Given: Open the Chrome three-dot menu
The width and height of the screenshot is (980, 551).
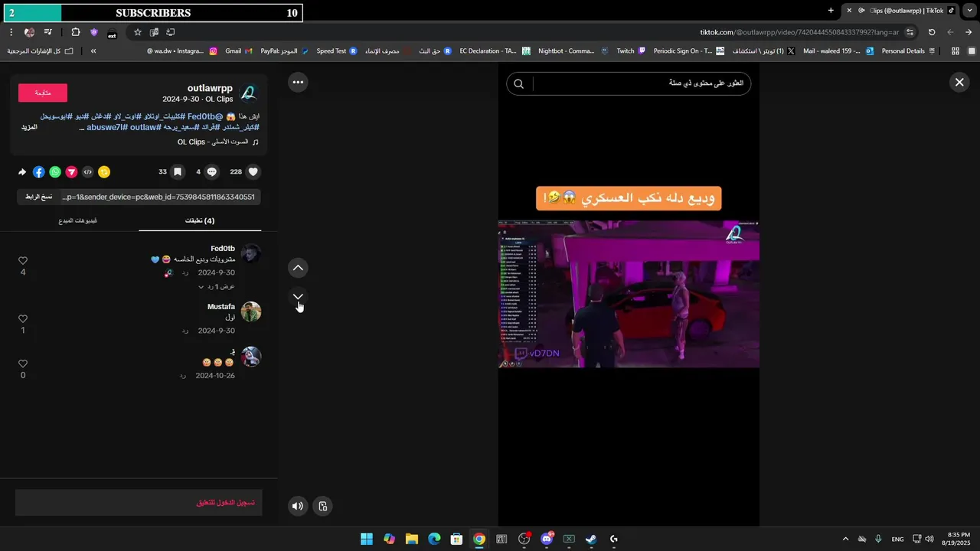Looking at the screenshot, I should click(x=11, y=32).
